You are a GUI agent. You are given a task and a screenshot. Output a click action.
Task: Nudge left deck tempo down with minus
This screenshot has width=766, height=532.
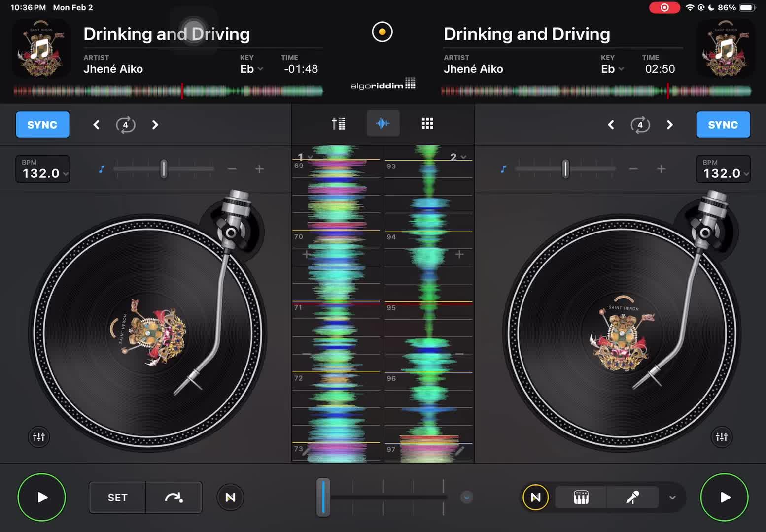(232, 169)
